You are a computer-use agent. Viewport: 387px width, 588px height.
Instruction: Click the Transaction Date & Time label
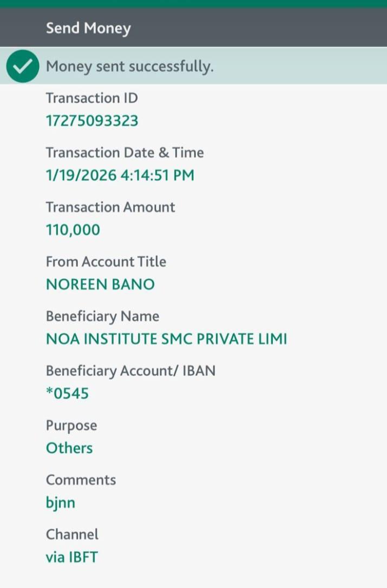tap(124, 153)
